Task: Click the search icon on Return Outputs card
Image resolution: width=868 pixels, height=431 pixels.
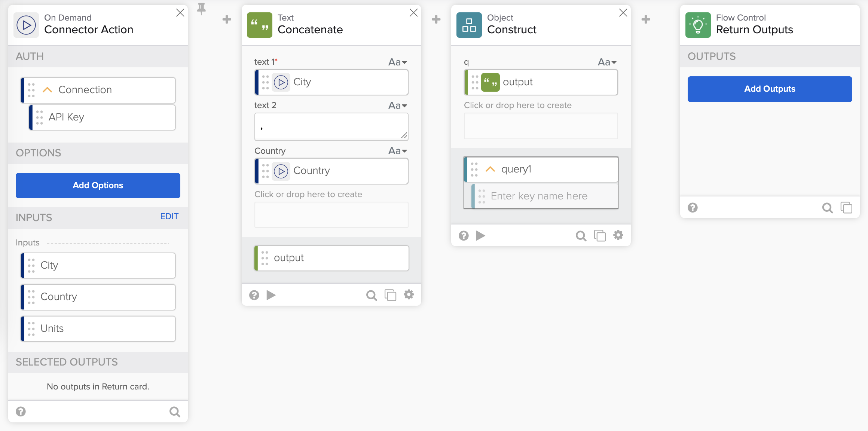Action: click(827, 208)
